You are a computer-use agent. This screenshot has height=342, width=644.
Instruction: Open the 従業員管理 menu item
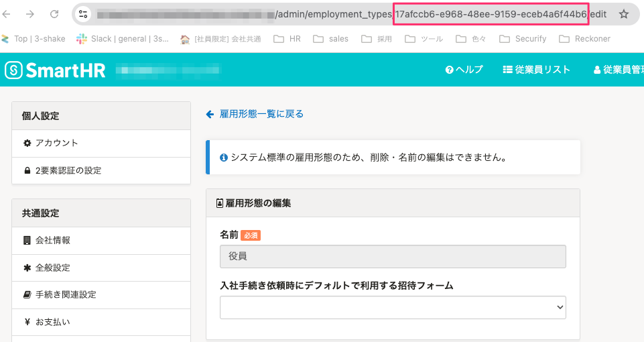[619, 70]
